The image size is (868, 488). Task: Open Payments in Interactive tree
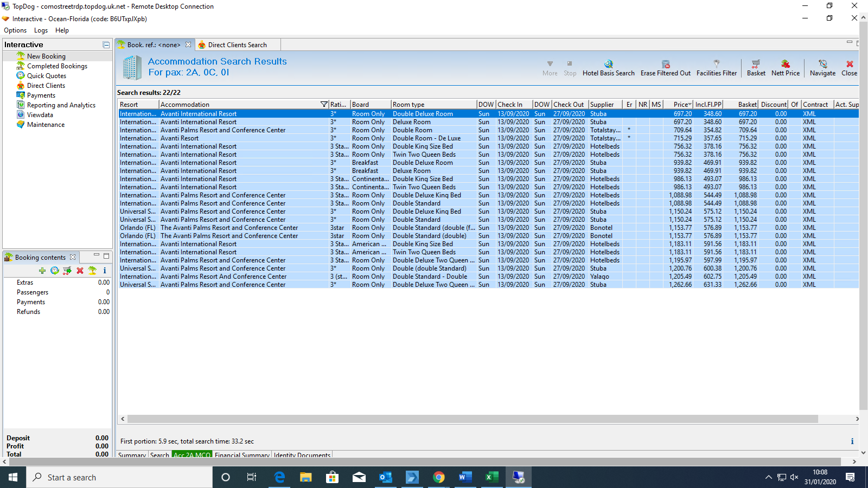click(41, 95)
